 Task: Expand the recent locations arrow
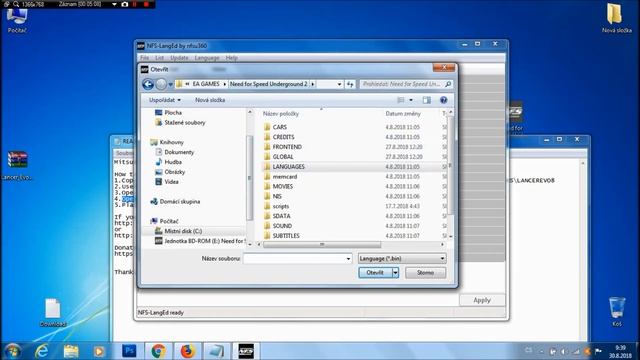click(171, 84)
